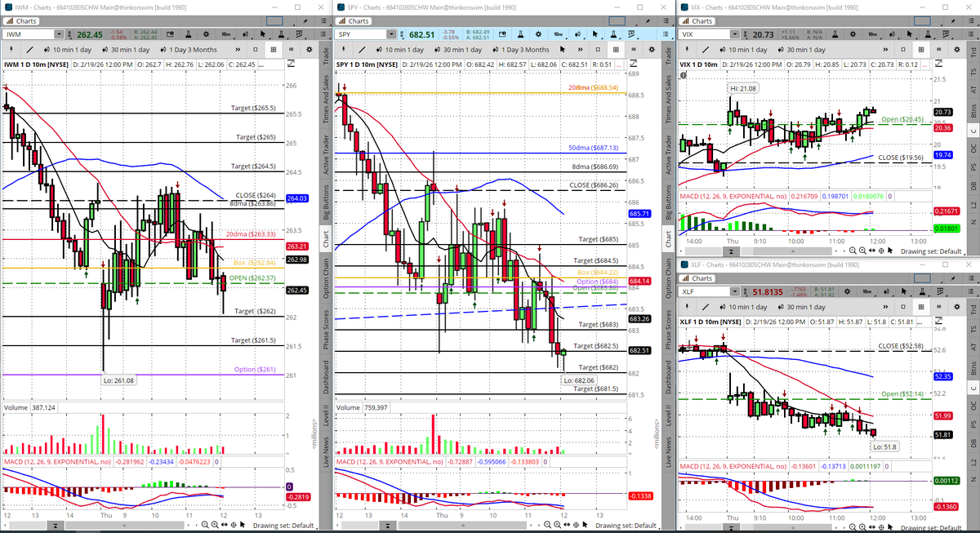Open toolbar gear settings in SPY favorites row

652,50
